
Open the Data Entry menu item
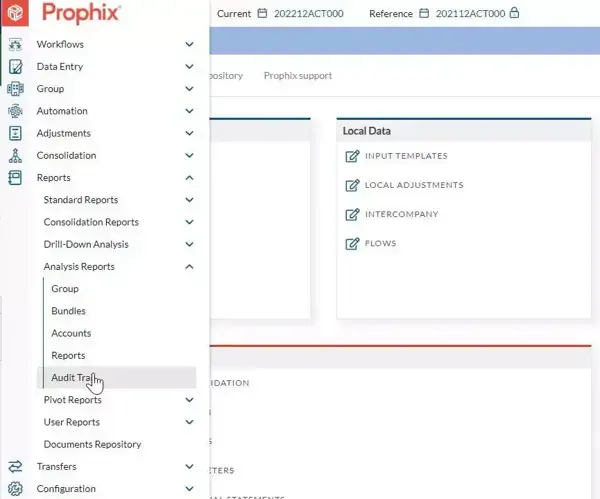(60, 67)
